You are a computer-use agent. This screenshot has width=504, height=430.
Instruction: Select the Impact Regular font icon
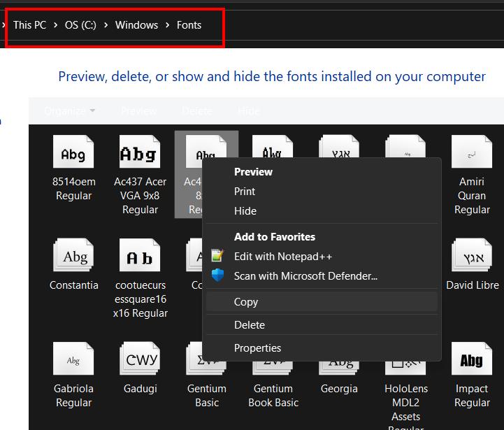472,360
